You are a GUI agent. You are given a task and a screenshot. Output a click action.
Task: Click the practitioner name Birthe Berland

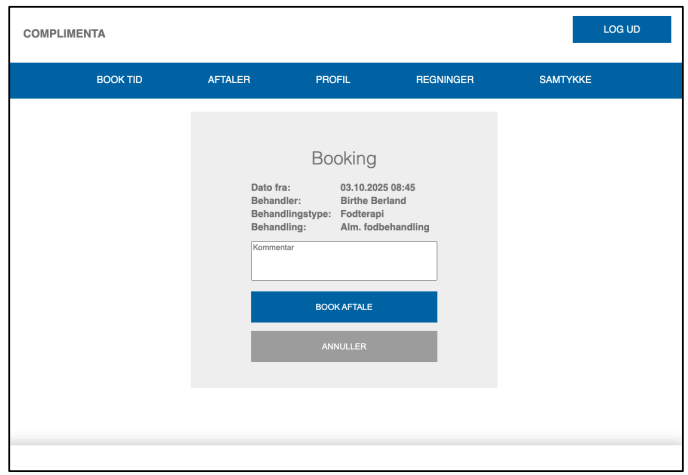[x=373, y=201]
